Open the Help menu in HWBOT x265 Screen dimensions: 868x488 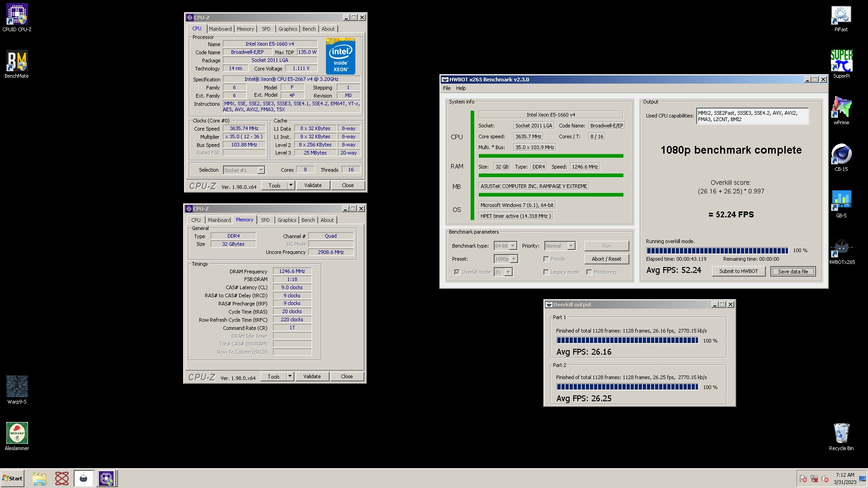[x=461, y=89]
